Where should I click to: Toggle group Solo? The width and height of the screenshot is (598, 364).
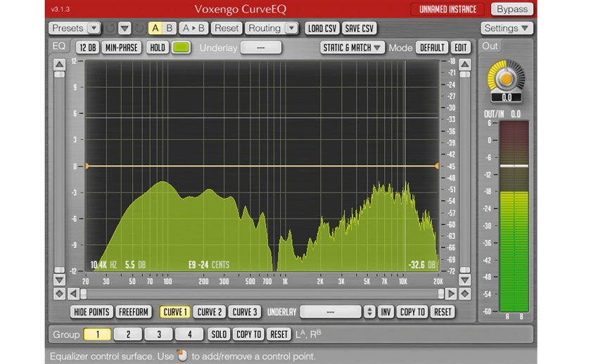219,334
